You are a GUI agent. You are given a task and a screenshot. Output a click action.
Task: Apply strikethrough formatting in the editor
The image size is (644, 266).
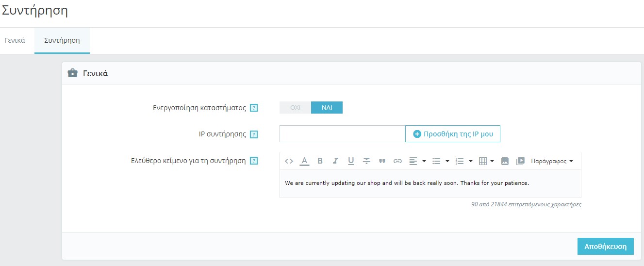(x=366, y=161)
